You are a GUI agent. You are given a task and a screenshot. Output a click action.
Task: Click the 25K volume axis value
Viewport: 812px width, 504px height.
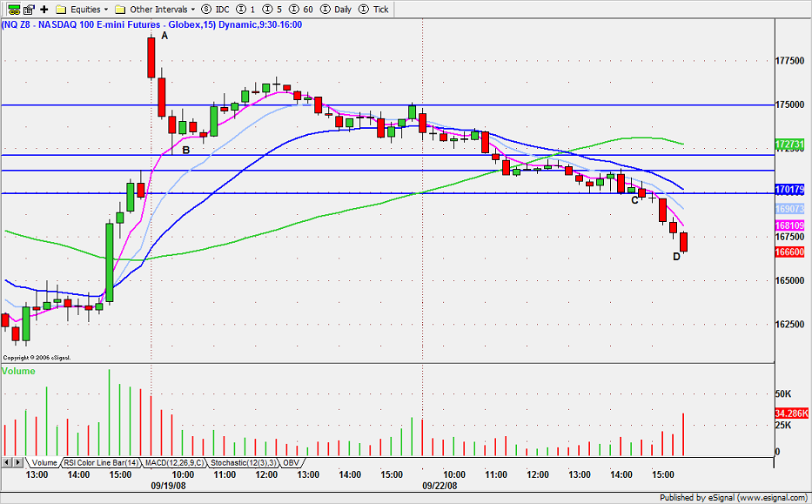(x=784, y=426)
